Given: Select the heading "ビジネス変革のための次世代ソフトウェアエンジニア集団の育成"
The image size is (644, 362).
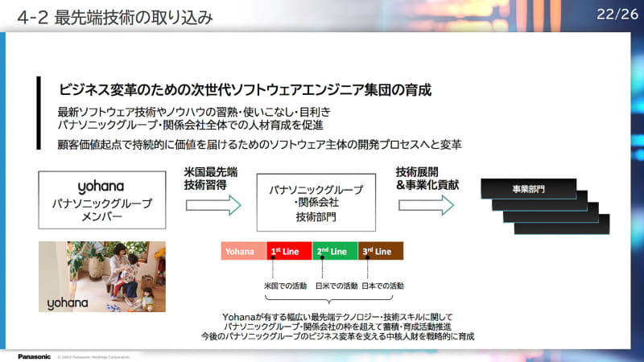Looking at the screenshot, I should click(x=245, y=90).
